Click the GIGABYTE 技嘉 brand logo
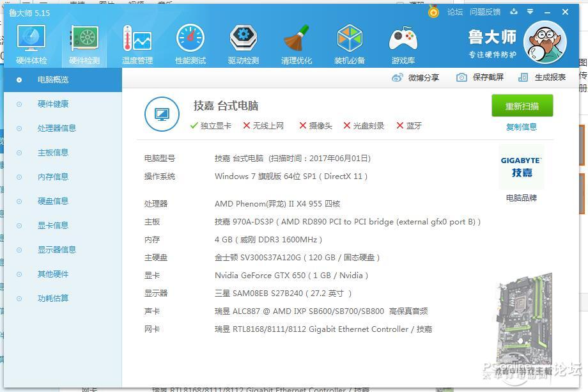Screen dimensions: 588x392 (522, 167)
